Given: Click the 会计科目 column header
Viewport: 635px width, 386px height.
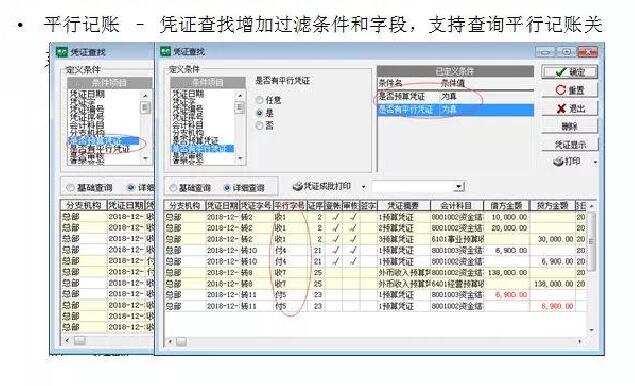Looking at the screenshot, I should point(456,205).
